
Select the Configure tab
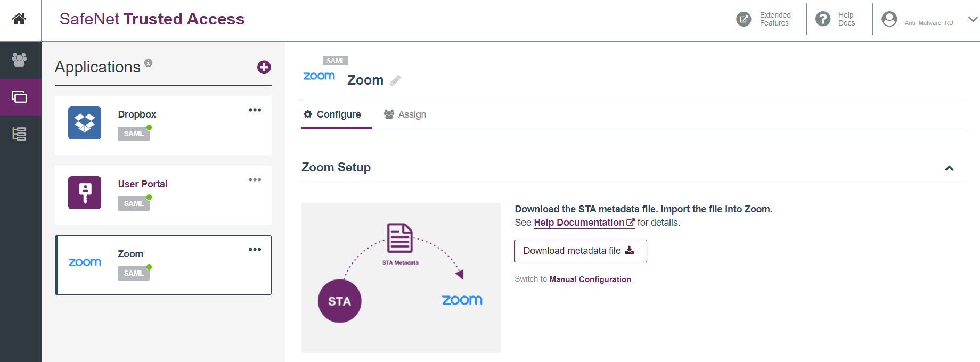[x=332, y=114]
